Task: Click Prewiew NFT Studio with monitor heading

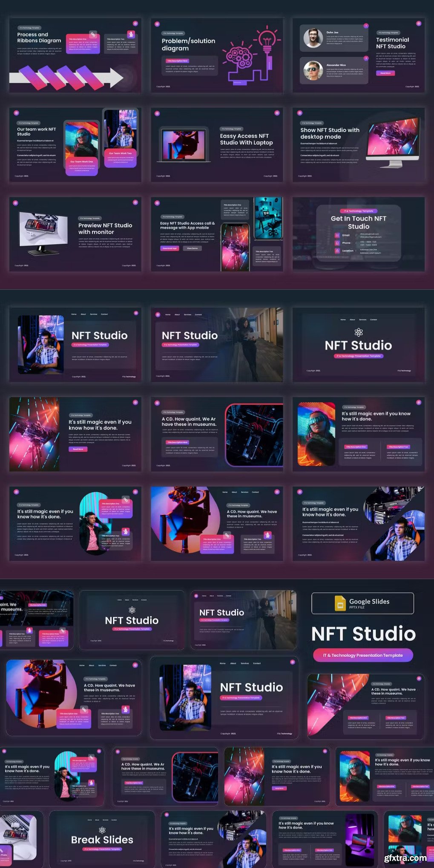Action: pyautogui.click(x=105, y=228)
